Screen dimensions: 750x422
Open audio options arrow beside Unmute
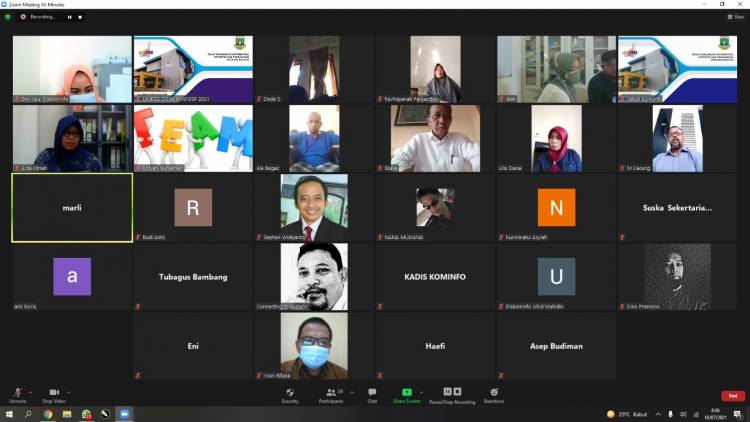click(x=31, y=392)
